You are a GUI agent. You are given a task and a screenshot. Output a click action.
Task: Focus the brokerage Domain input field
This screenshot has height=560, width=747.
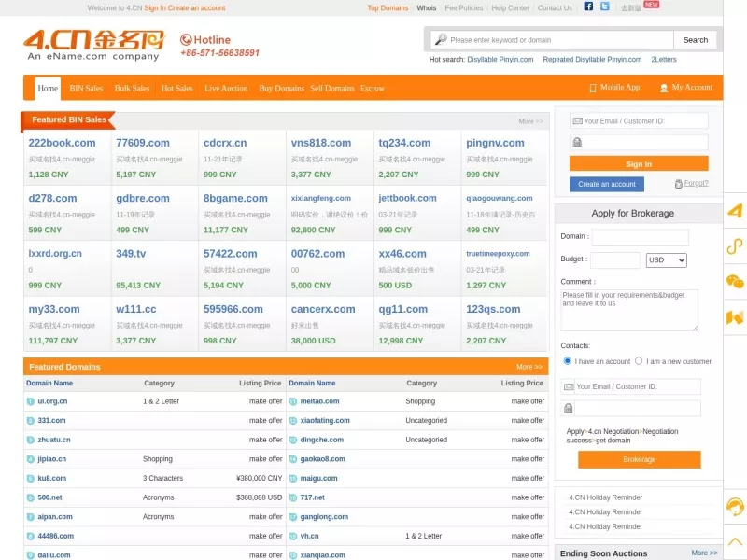[640, 237]
